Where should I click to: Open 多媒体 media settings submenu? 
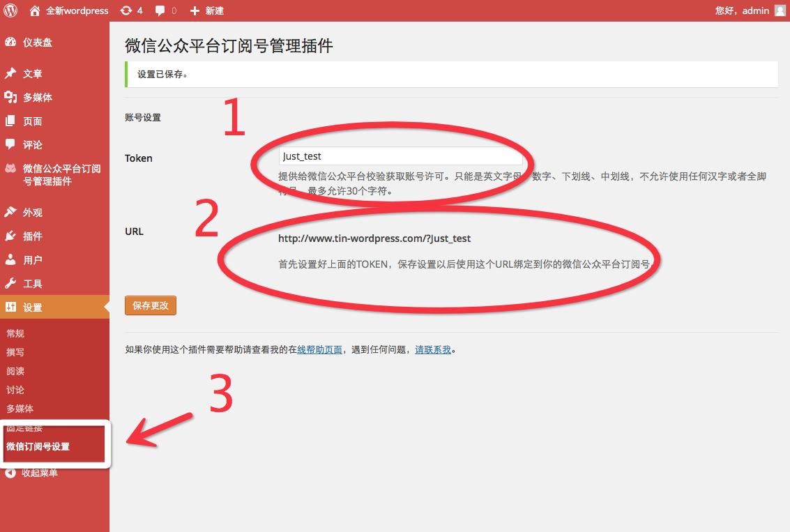(20, 409)
